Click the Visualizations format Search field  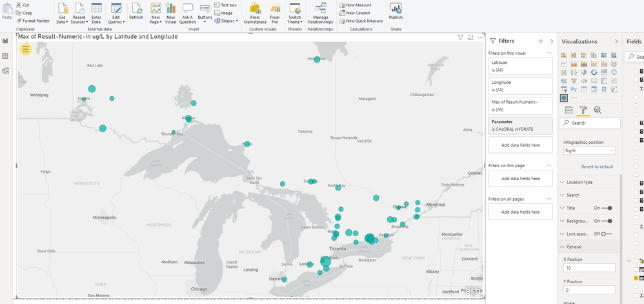tap(589, 123)
